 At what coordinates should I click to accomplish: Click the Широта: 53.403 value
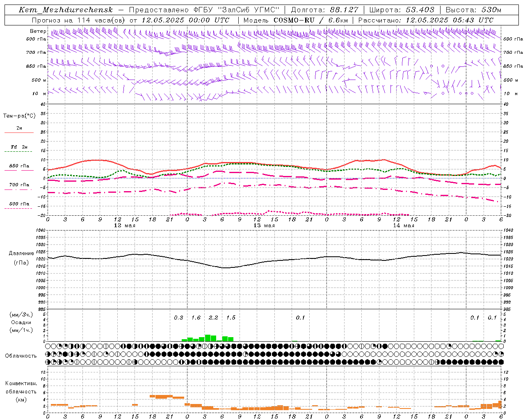[x=402, y=10]
